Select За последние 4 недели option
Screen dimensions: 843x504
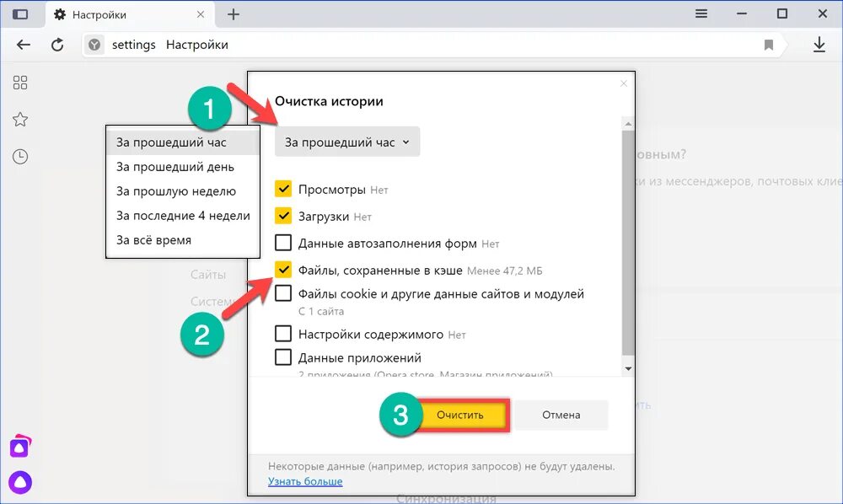pos(183,216)
